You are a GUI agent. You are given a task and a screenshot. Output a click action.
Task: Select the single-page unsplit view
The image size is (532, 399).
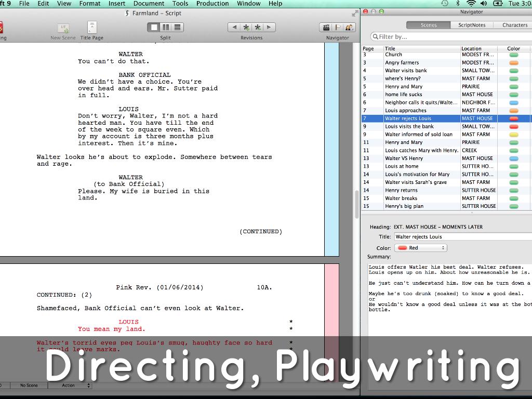coord(153,28)
